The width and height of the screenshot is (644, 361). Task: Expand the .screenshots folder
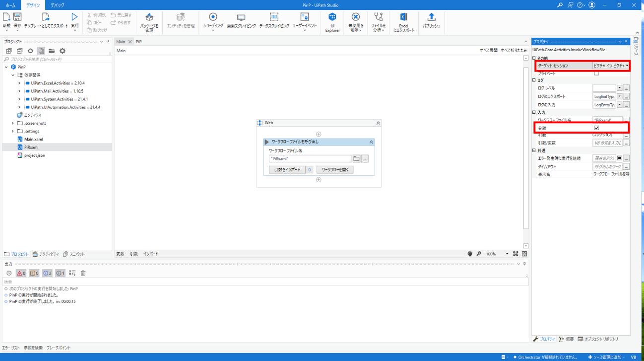pyautogui.click(x=13, y=123)
